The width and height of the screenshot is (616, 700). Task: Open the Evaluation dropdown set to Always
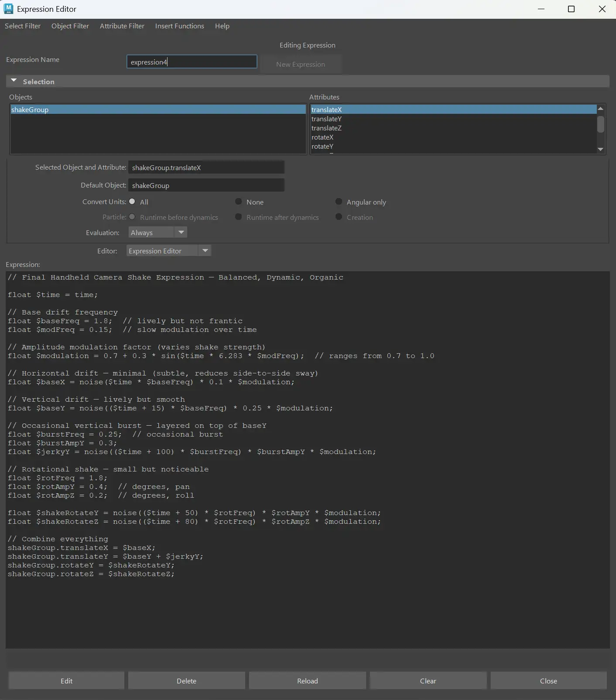click(x=157, y=232)
